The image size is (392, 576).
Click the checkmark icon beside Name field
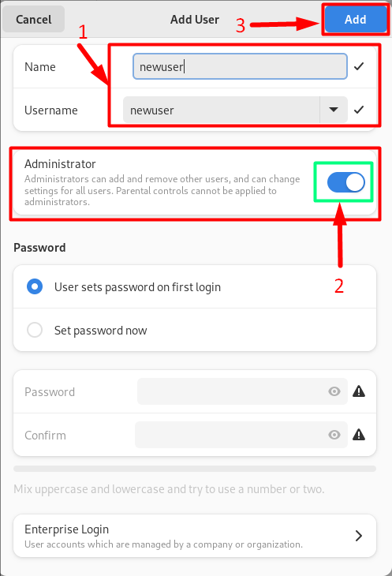(x=359, y=66)
